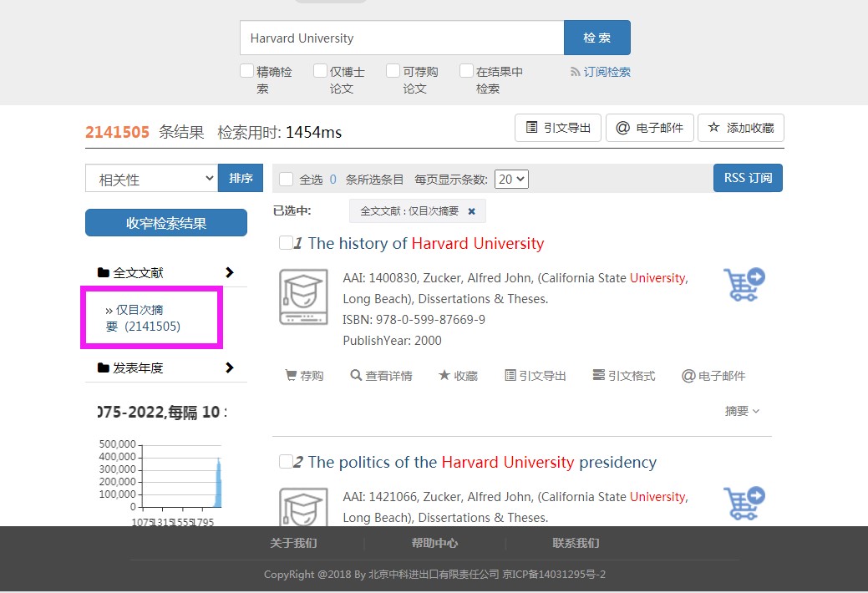This screenshot has width=868, height=593.
Task: Toggle the 全选 select-all checkbox
Action: click(287, 180)
